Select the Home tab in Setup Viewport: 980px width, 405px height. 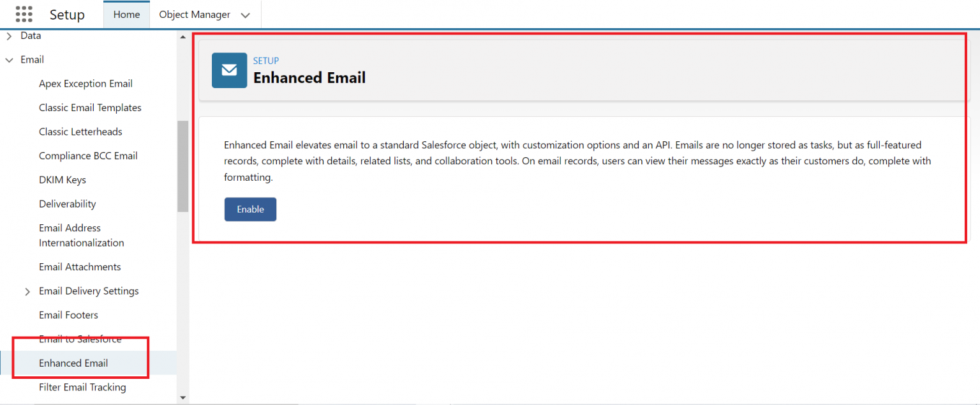(x=126, y=14)
